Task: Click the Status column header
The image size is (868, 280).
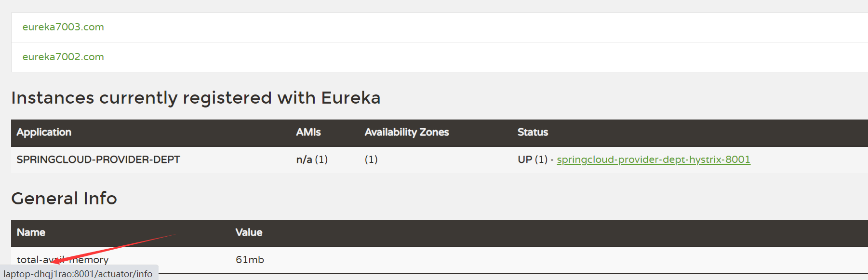Action: 533,132
